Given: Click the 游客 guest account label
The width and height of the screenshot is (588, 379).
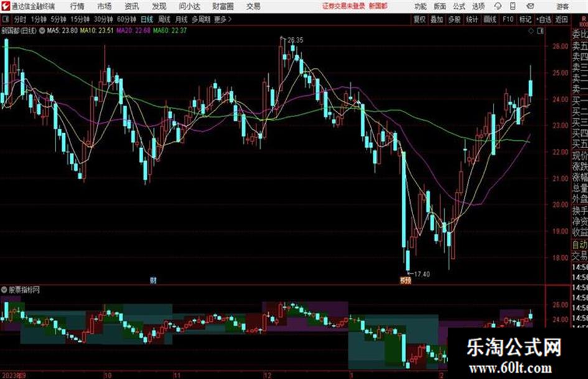Looking at the screenshot, I should point(562,6).
